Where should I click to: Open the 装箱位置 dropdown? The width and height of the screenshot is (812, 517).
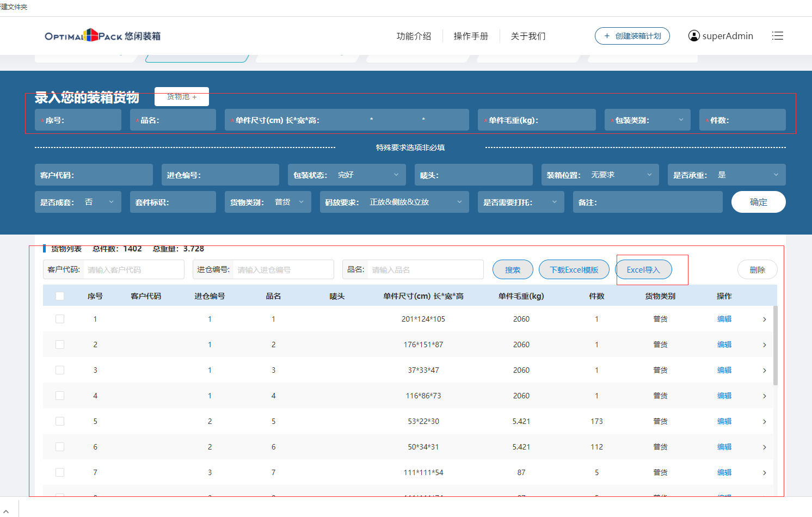click(x=600, y=175)
